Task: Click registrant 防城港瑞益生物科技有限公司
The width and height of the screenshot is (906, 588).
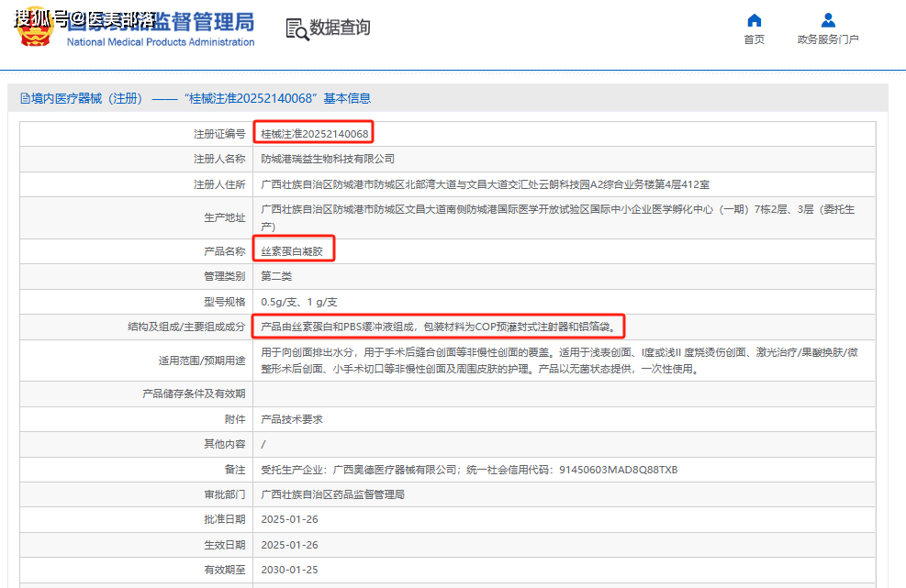Action: [328, 159]
